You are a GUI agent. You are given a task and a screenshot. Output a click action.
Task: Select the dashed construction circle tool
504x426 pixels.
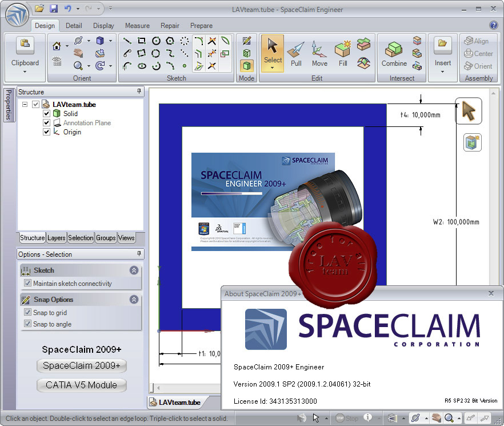tap(185, 41)
